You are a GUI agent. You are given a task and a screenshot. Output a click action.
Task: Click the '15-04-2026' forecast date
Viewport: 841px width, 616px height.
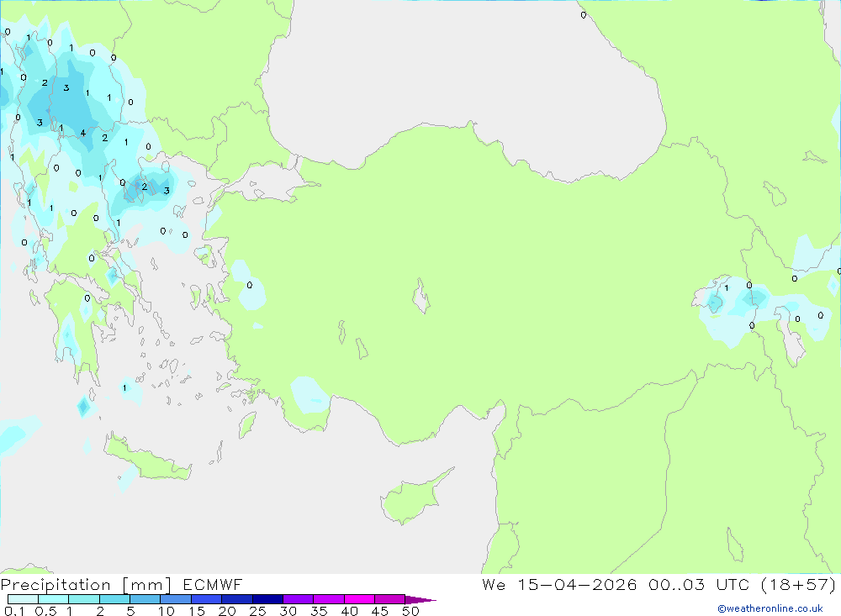pyautogui.click(x=577, y=584)
